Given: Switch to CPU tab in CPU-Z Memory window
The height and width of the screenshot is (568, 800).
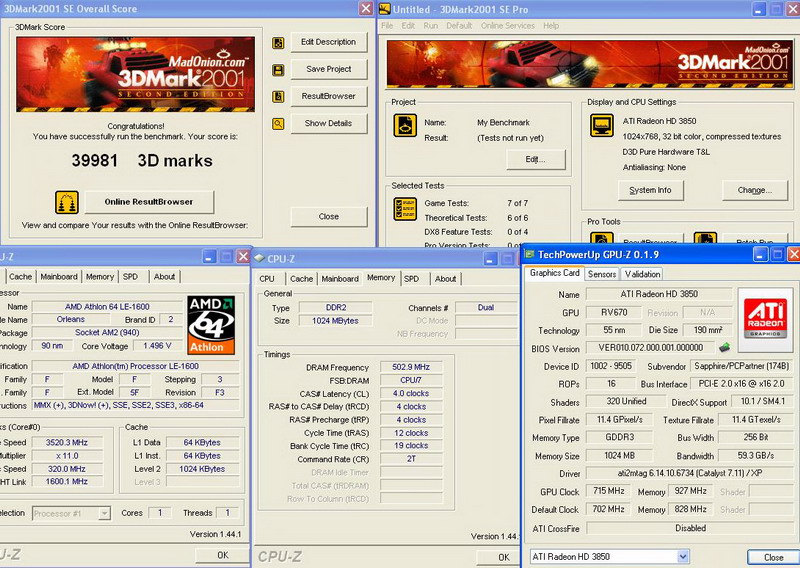Looking at the screenshot, I should [267, 279].
